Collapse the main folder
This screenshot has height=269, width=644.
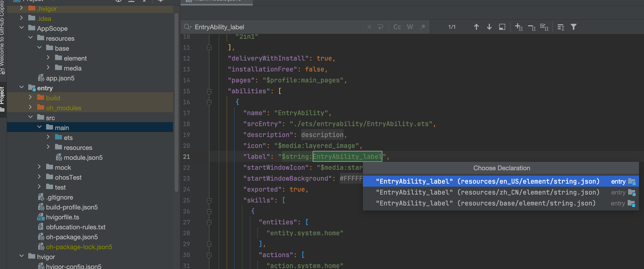39,127
